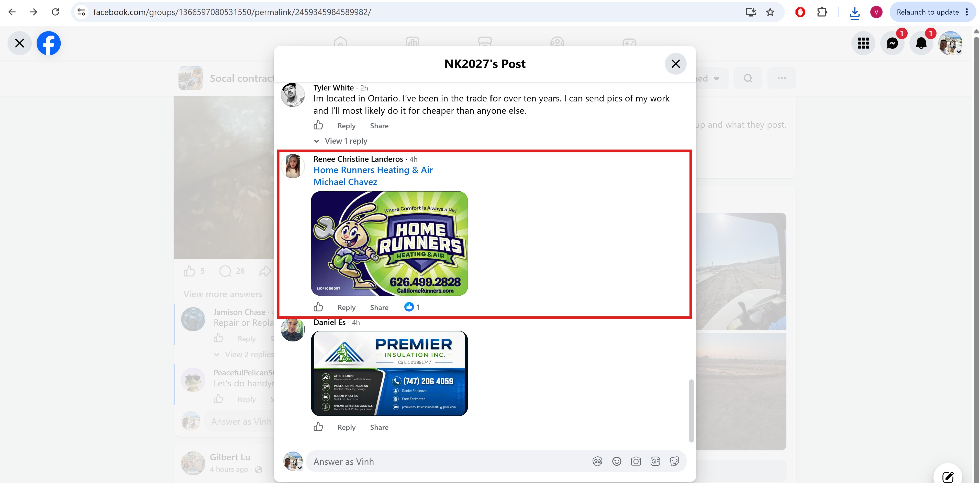Open Facebook notifications bell

coord(921,43)
